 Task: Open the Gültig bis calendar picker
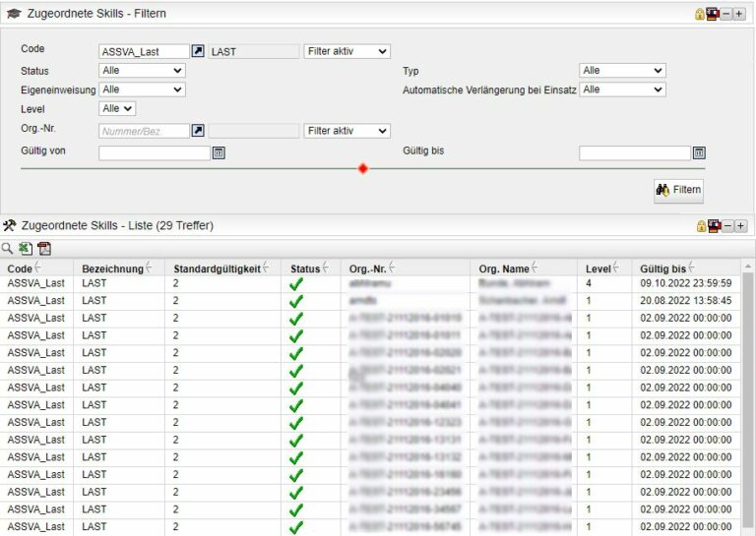click(x=699, y=152)
